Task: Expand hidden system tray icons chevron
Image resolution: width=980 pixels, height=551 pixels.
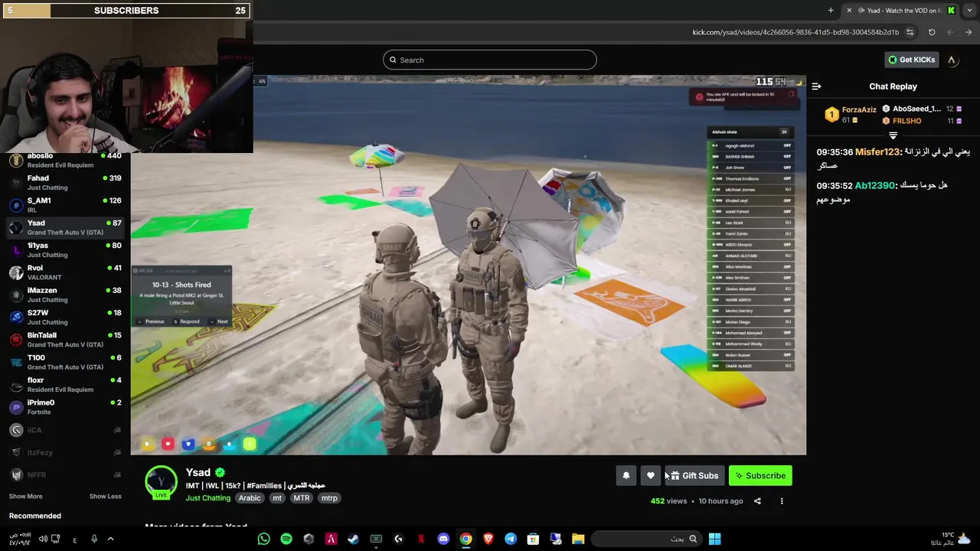Action: (110, 539)
